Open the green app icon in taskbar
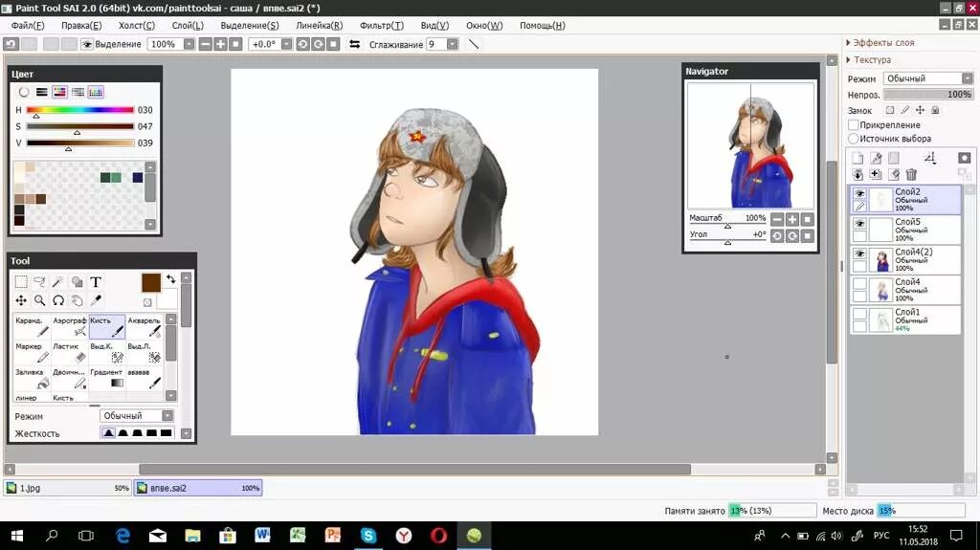Screen dimensions: 980x550 474,536
